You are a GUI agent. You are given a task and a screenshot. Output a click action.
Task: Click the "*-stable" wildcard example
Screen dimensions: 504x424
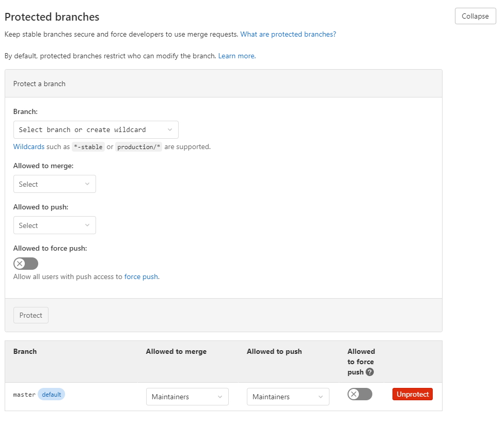[88, 146]
